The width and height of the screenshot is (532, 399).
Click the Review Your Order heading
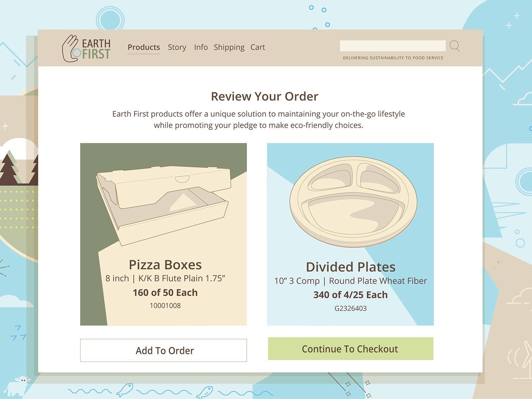(x=265, y=96)
